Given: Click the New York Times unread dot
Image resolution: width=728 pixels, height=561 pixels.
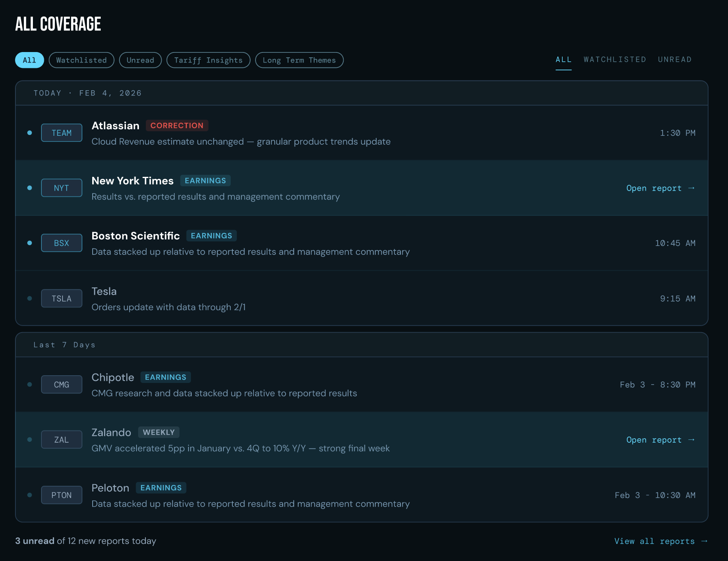Looking at the screenshot, I should pyautogui.click(x=30, y=188).
